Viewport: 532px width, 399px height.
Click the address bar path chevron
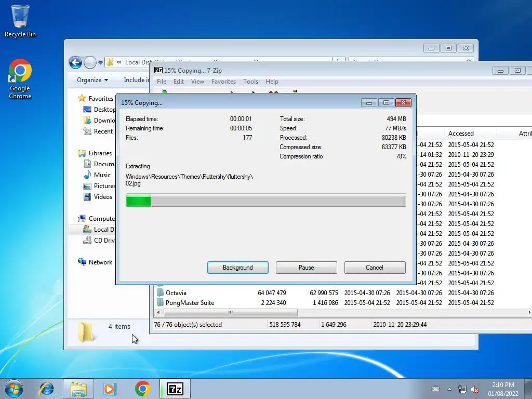tap(119, 62)
